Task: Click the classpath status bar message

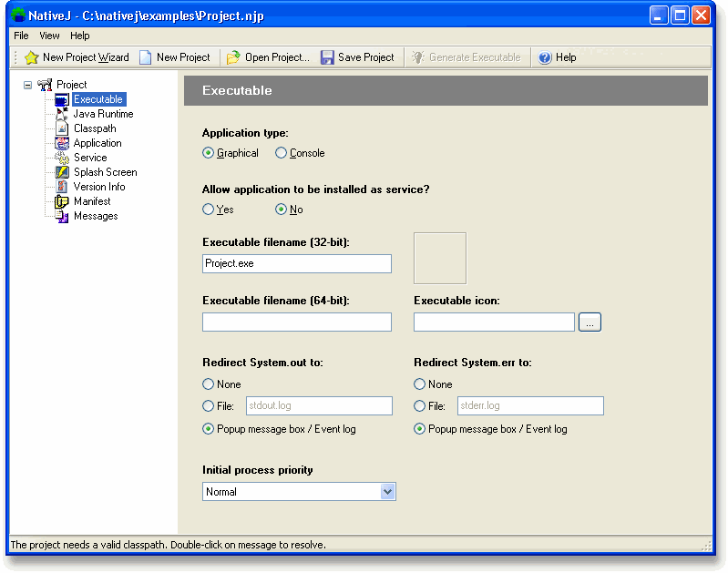Action: point(168,545)
